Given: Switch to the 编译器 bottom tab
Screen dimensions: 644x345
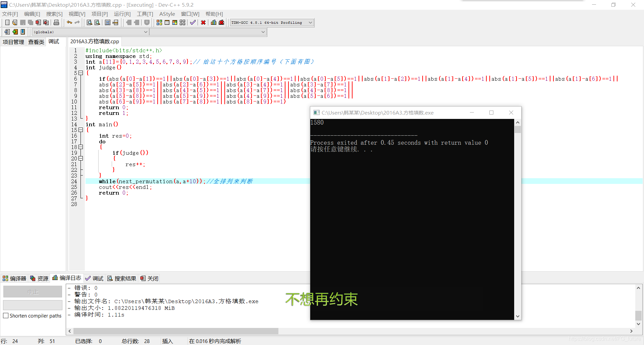Looking at the screenshot, I should tap(14, 278).
